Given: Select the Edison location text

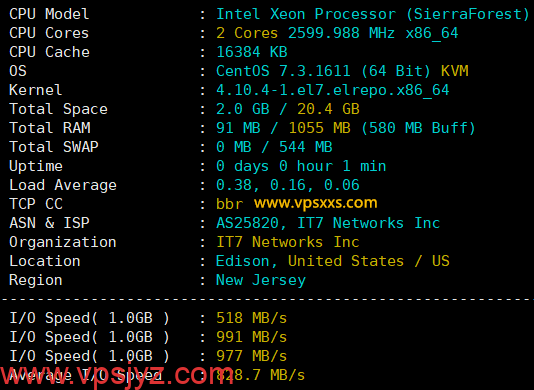Looking at the screenshot, I should click(243, 261).
